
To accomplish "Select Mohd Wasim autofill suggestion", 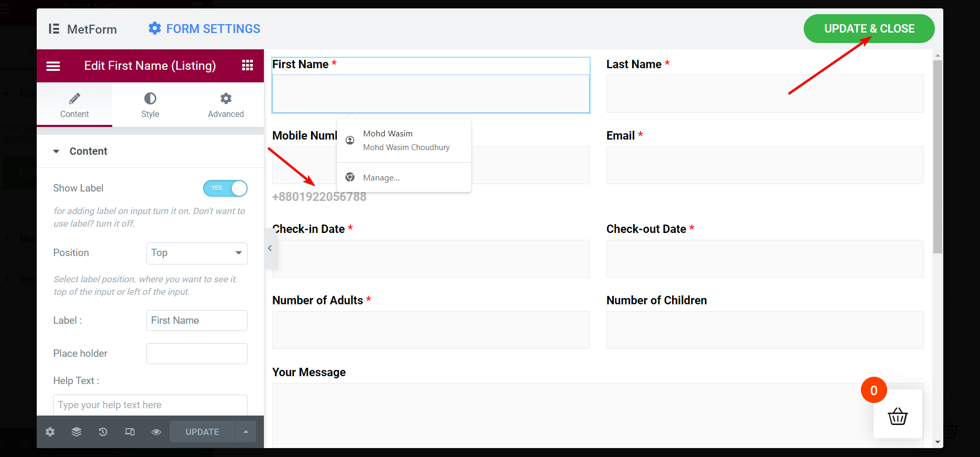I will point(404,140).
